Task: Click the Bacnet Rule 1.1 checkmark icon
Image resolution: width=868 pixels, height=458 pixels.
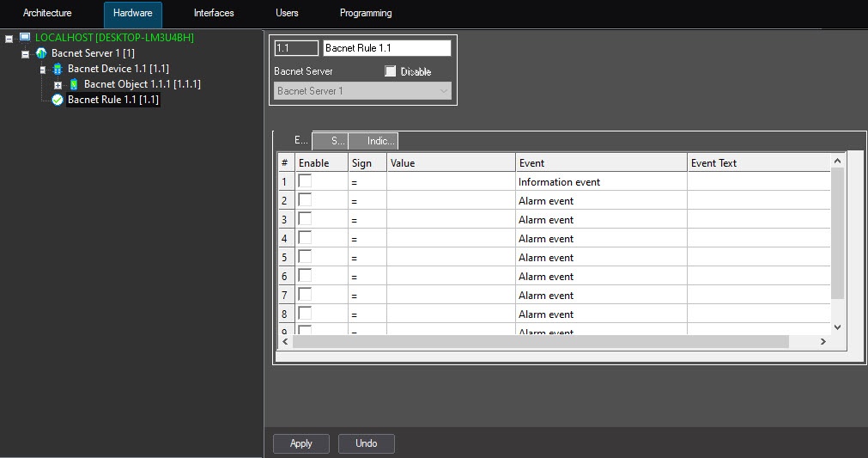Action: point(58,100)
